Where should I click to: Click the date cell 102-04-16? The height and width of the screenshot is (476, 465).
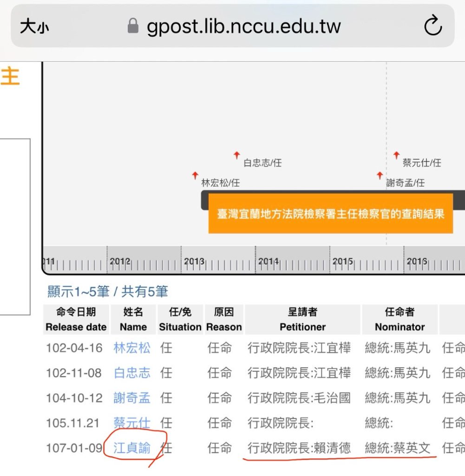[x=74, y=348]
